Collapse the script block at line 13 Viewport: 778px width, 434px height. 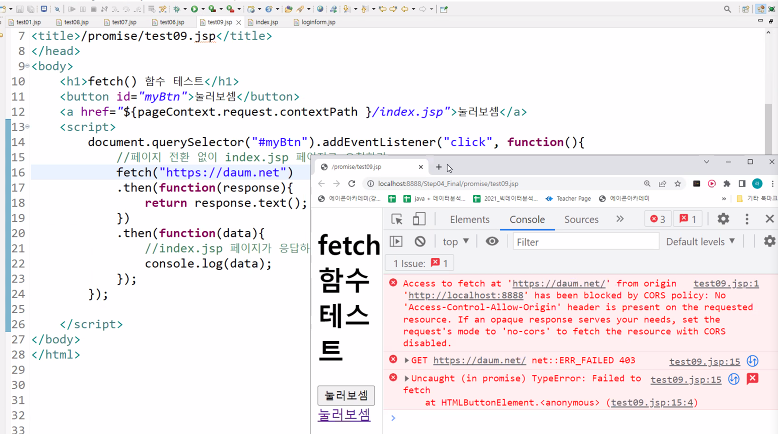click(x=28, y=127)
